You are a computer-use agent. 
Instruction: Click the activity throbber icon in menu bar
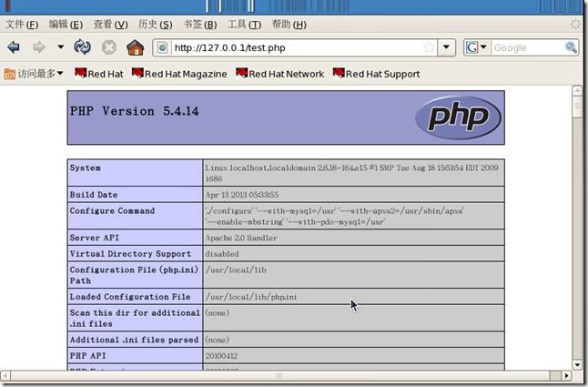pos(575,25)
